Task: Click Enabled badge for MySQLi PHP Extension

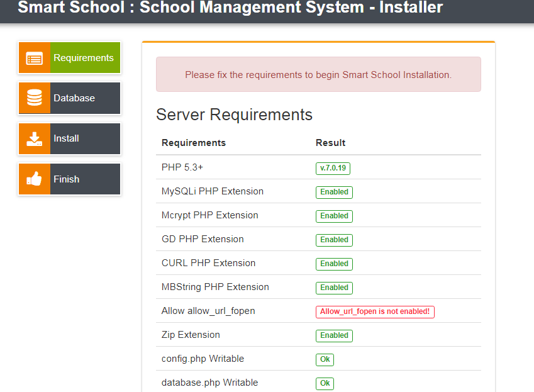Action: (x=334, y=192)
